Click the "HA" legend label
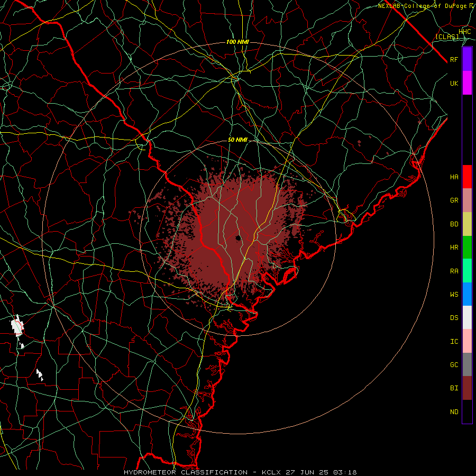This screenshot has width=476, height=476. pyautogui.click(x=454, y=177)
